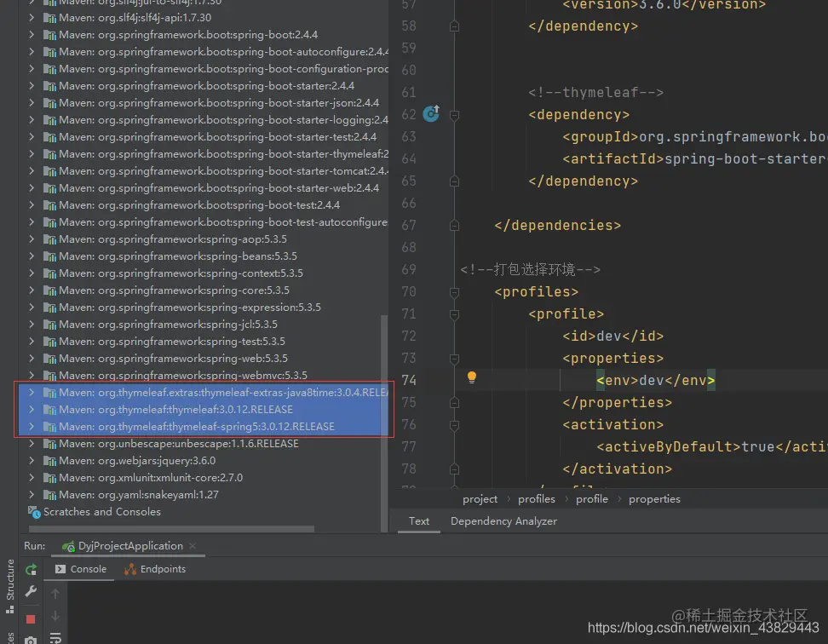Image resolution: width=828 pixels, height=644 pixels.
Task: Select Maven: org.slf4j:slf4j-api:1.7.30 entry
Action: 135,17
